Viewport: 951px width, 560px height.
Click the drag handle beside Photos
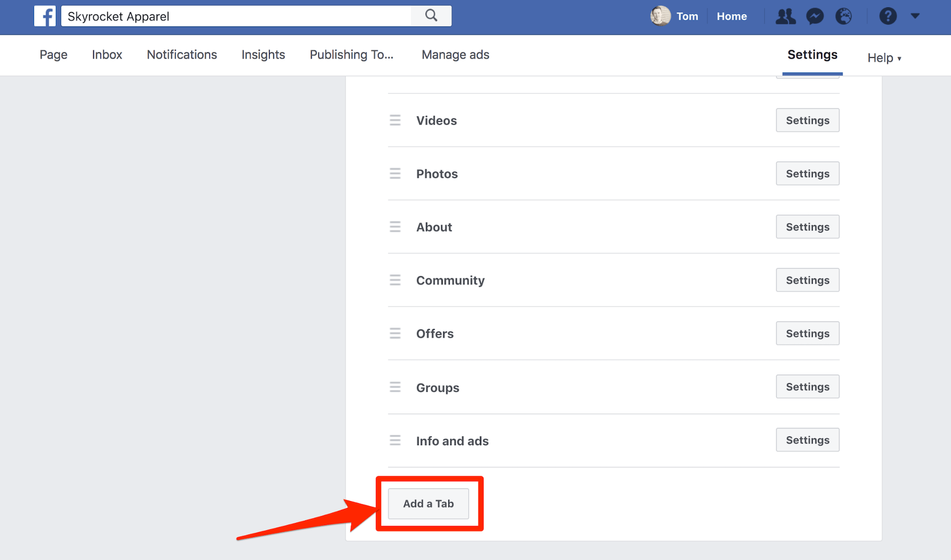(395, 173)
